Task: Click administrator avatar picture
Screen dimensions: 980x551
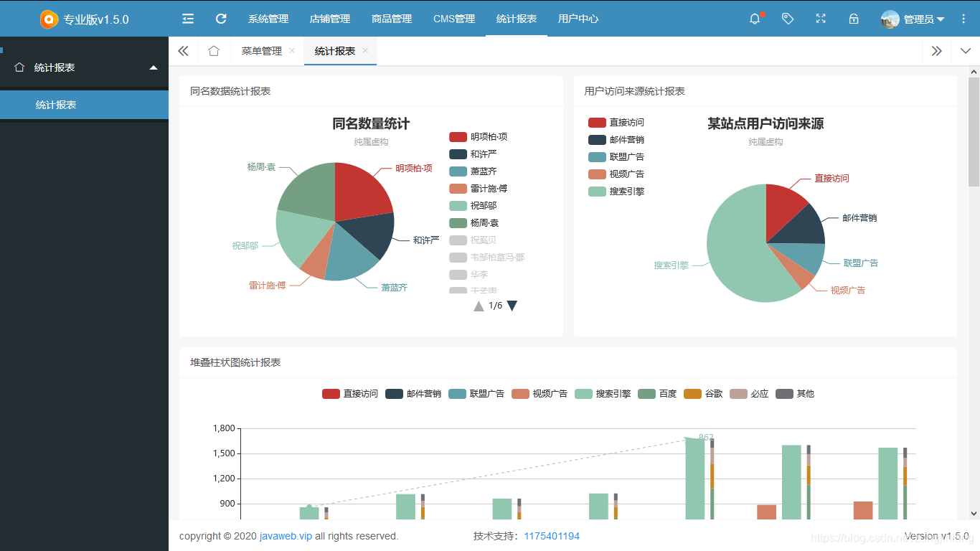Action: pyautogui.click(x=890, y=19)
